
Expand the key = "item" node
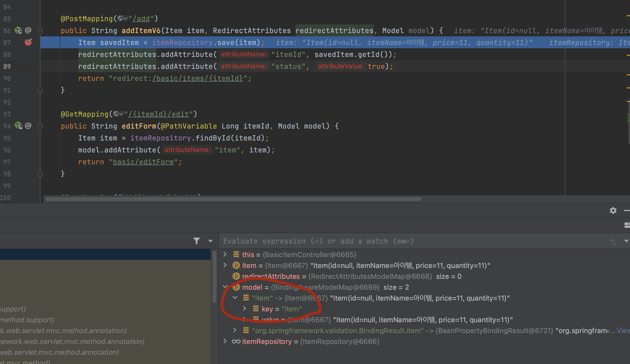(244, 308)
